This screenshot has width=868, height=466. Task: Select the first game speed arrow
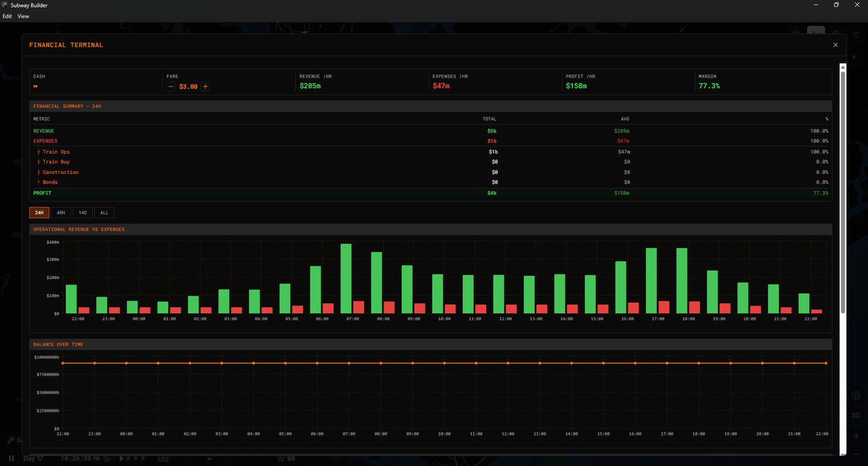point(121,459)
